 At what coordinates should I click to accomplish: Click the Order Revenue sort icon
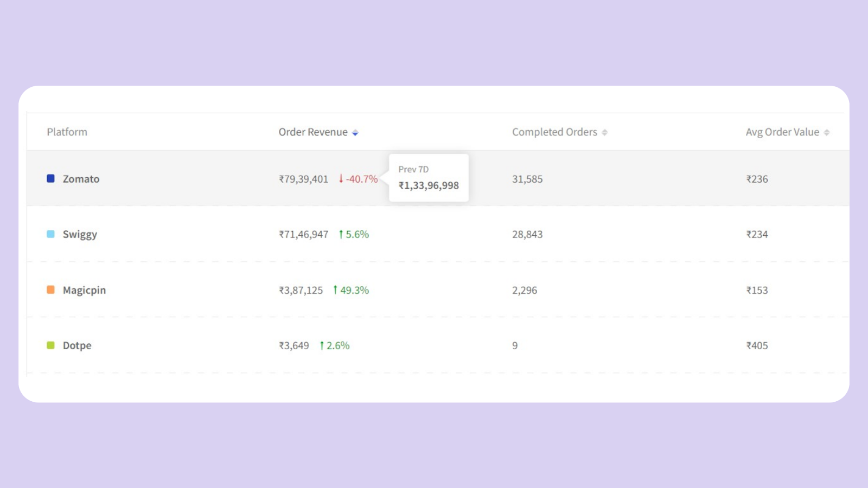355,132
